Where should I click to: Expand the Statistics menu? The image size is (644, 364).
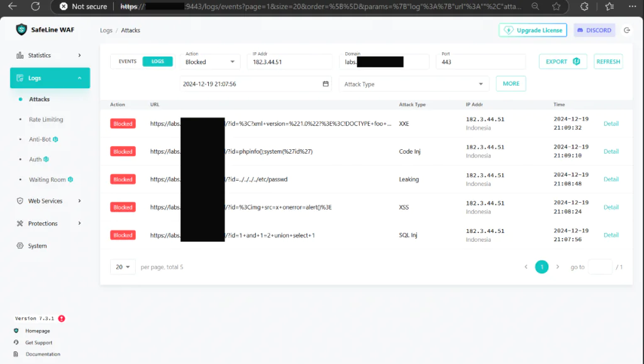click(50, 55)
